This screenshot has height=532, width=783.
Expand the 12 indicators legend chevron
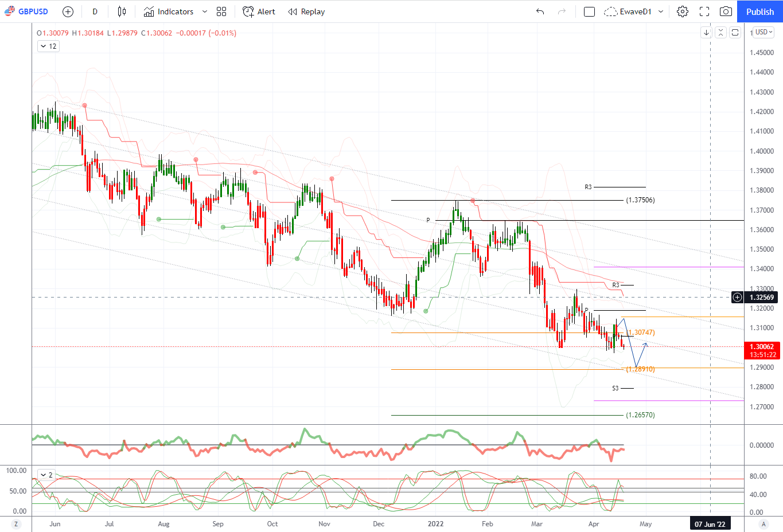(48, 46)
